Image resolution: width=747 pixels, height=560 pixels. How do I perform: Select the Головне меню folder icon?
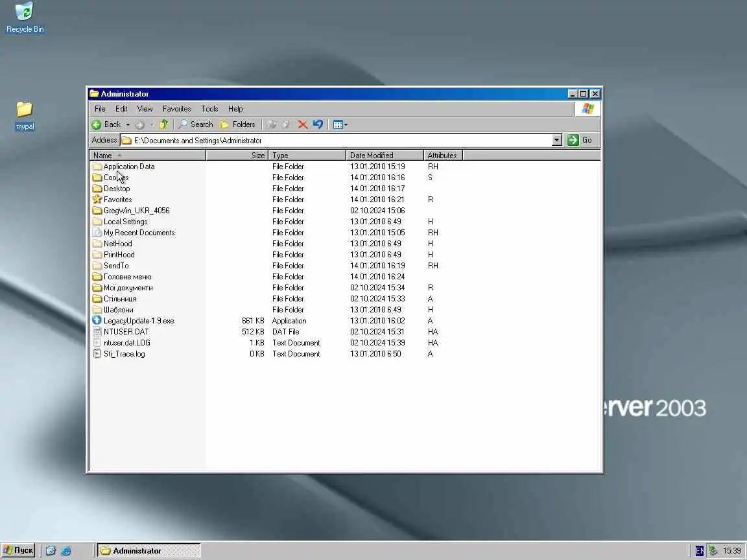97,277
